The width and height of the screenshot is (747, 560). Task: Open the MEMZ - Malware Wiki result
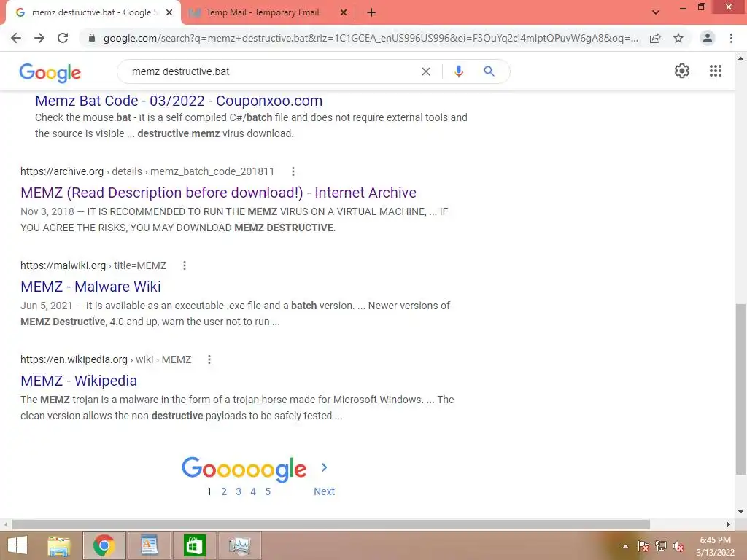[90, 287]
